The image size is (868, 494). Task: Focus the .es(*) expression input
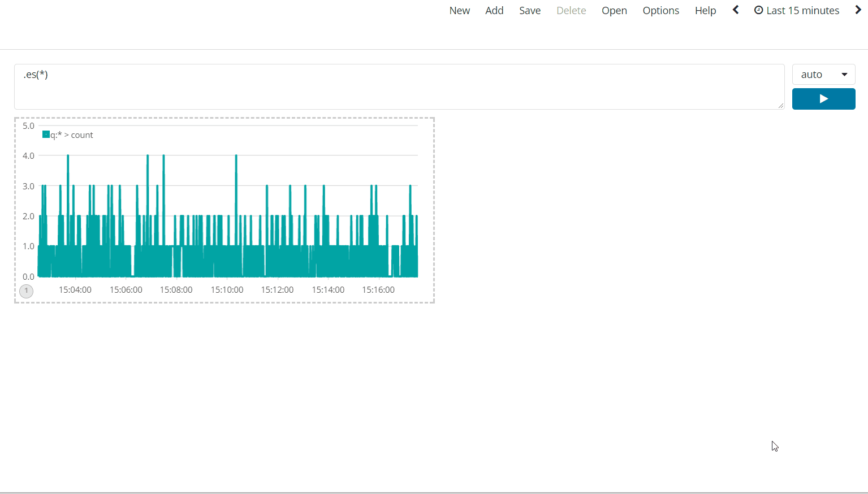click(399, 86)
